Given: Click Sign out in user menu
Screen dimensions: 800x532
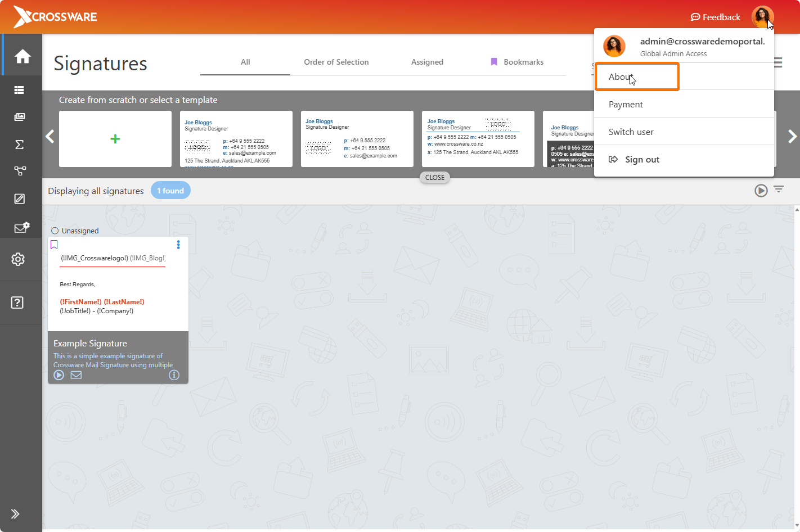Looking at the screenshot, I should coord(641,159).
